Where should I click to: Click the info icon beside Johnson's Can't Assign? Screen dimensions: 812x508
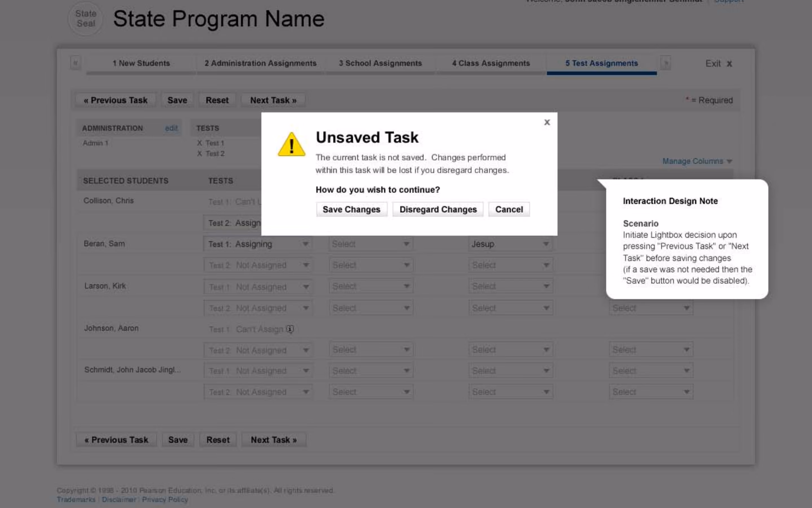coord(290,329)
